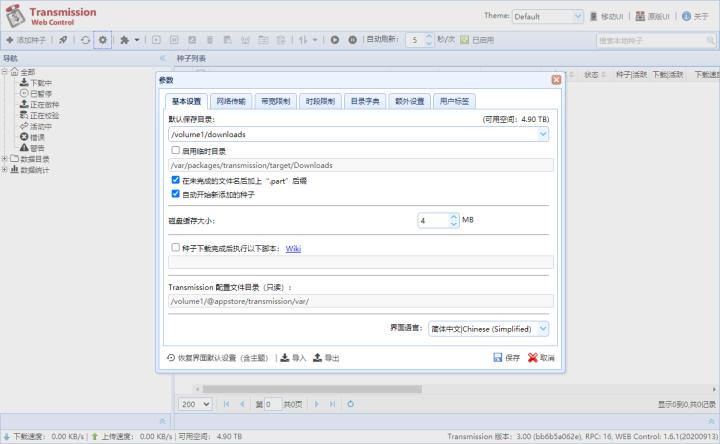Screen dimensions: 720x444
Task: Click the About (关于) info icon
Action: coord(686,16)
